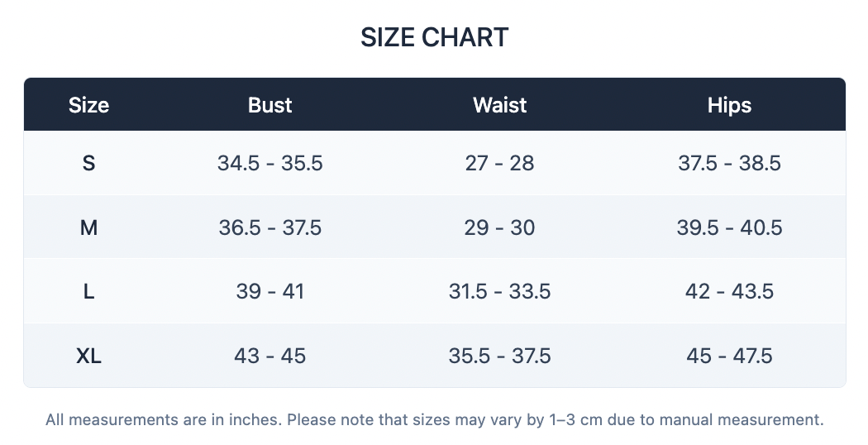
Task: Select the Waist column header
Action: coord(499,105)
